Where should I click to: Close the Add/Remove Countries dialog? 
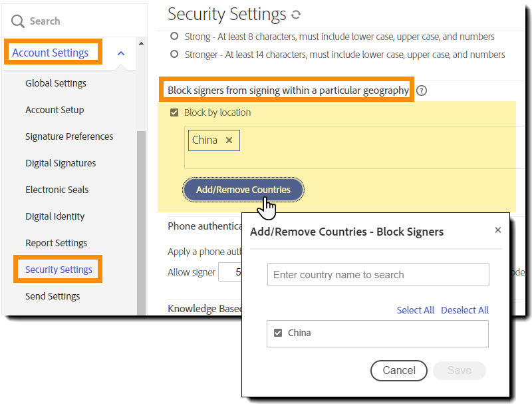(498, 230)
